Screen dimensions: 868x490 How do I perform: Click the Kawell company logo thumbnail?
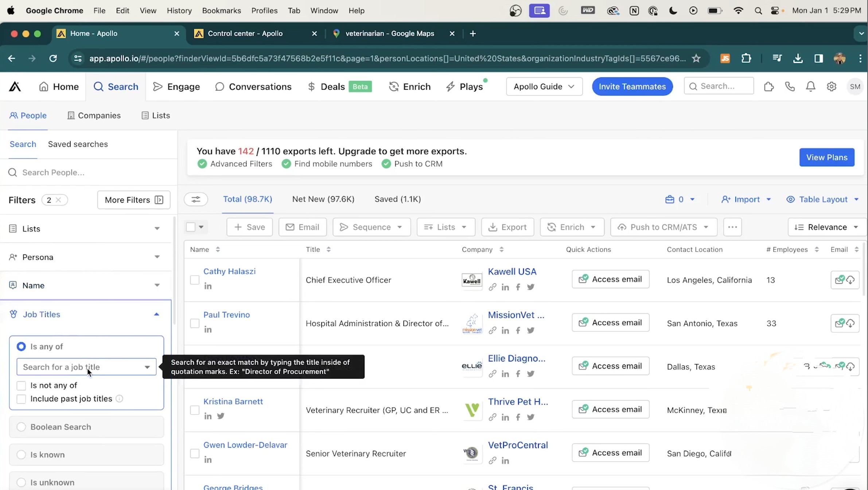click(472, 280)
